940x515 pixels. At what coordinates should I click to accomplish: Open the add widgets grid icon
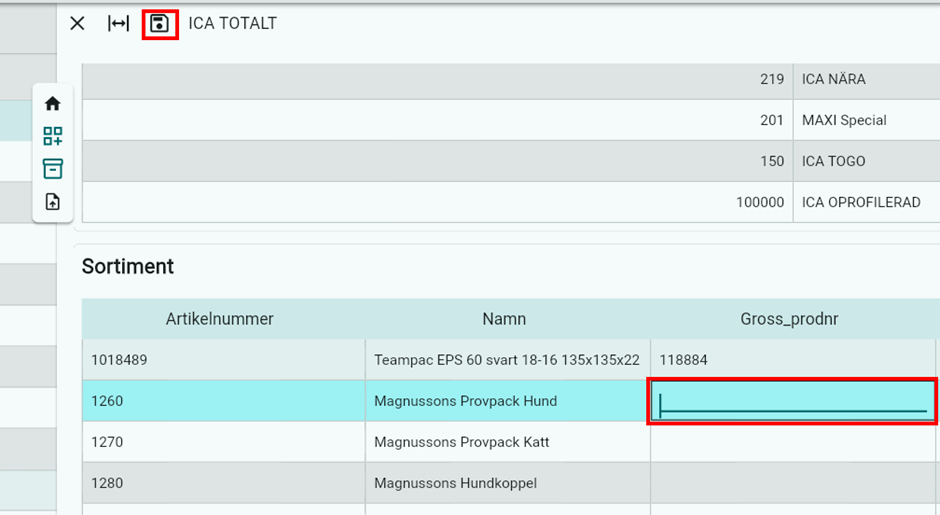pyautogui.click(x=53, y=136)
